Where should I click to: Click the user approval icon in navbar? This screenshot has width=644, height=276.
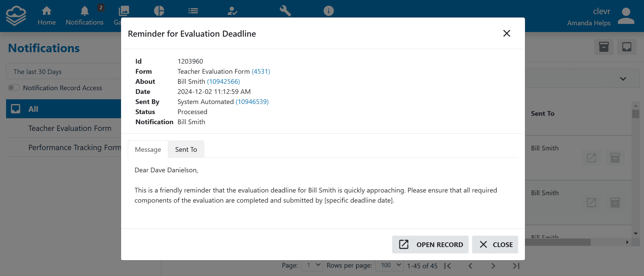coord(232,11)
